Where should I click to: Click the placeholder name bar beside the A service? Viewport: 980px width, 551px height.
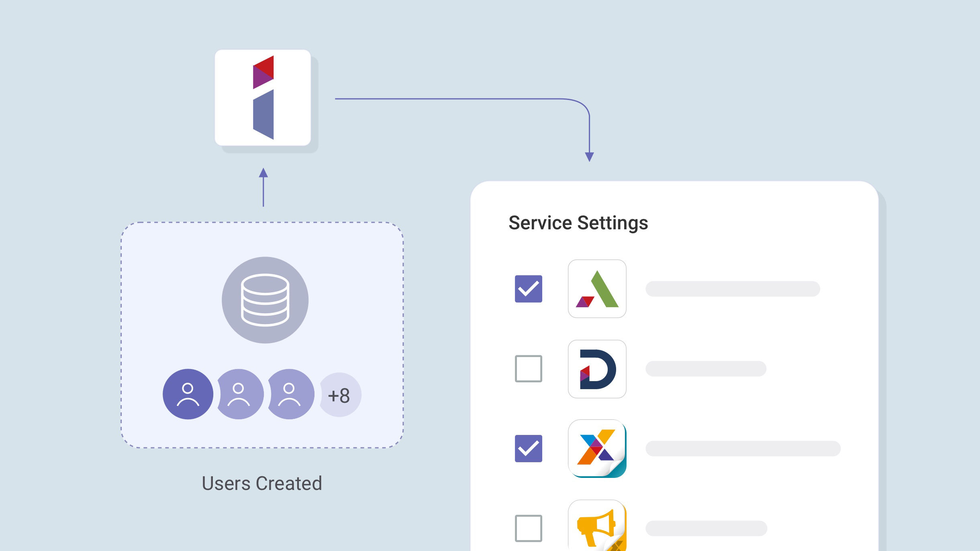point(733,289)
